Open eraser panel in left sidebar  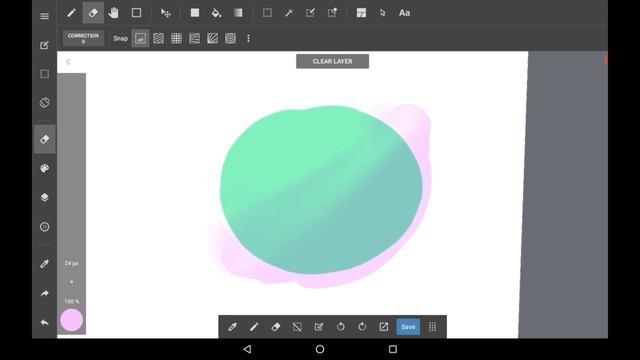click(x=44, y=139)
